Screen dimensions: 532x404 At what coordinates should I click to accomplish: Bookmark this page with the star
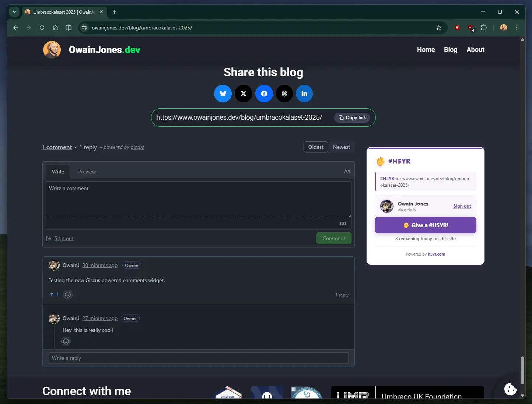click(x=438, y=28)
